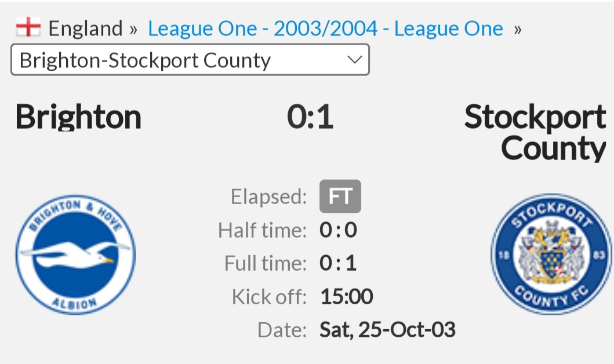Open the Brighton-Stockport County match dropdown

[x=190, y=60]
